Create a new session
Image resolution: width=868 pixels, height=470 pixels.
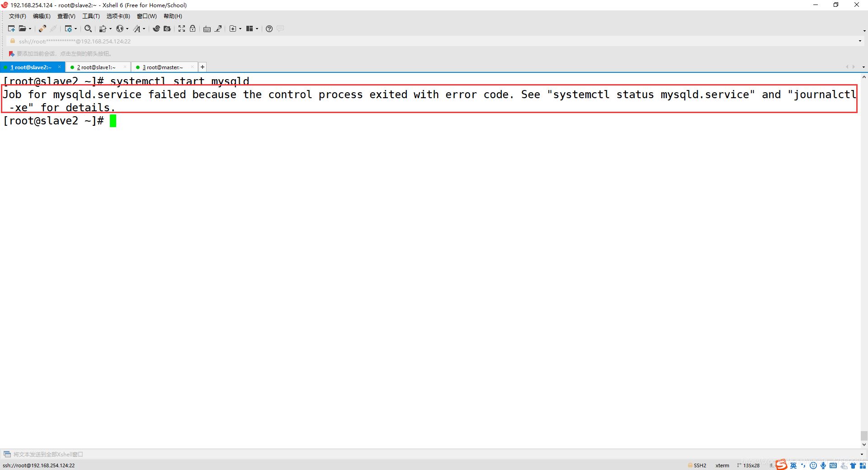pyautogui.click(x=11, y=28)
